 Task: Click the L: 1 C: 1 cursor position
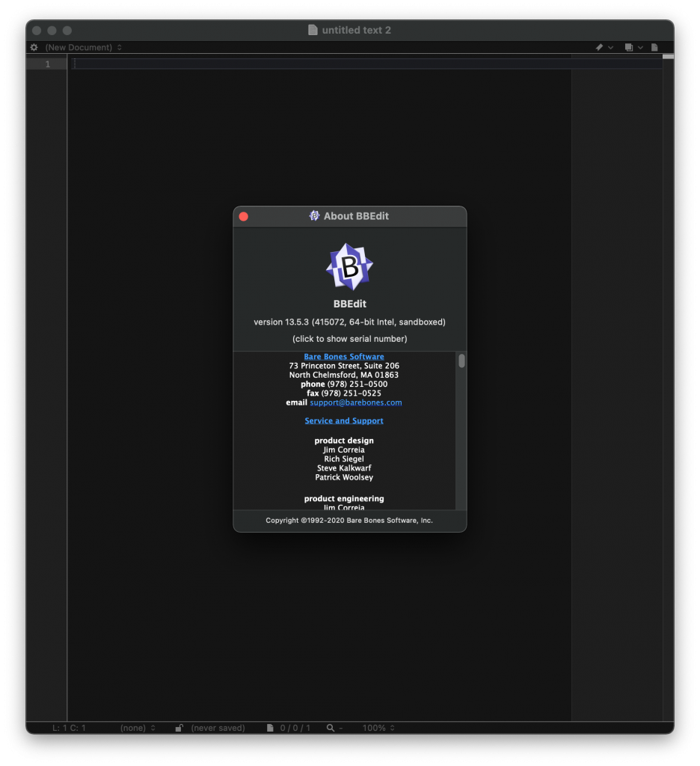(x=69, y=728)
